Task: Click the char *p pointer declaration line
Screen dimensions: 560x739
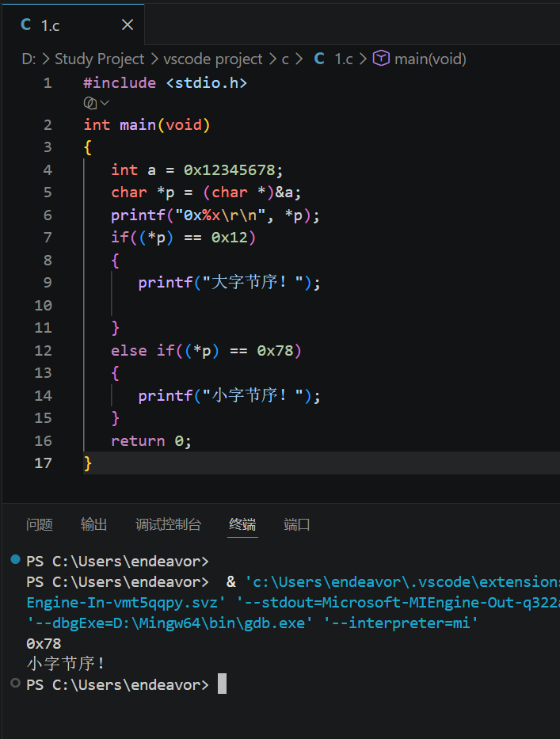Action: 206,192
